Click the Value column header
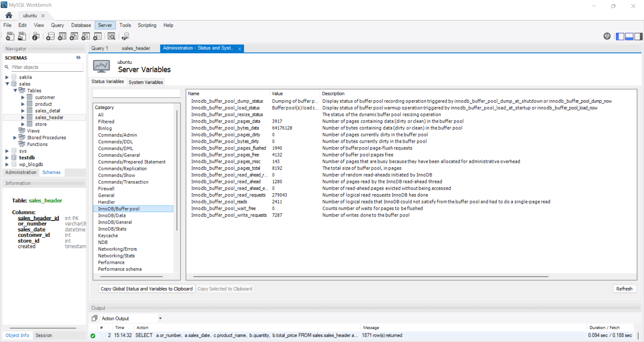 click(295, 94)
